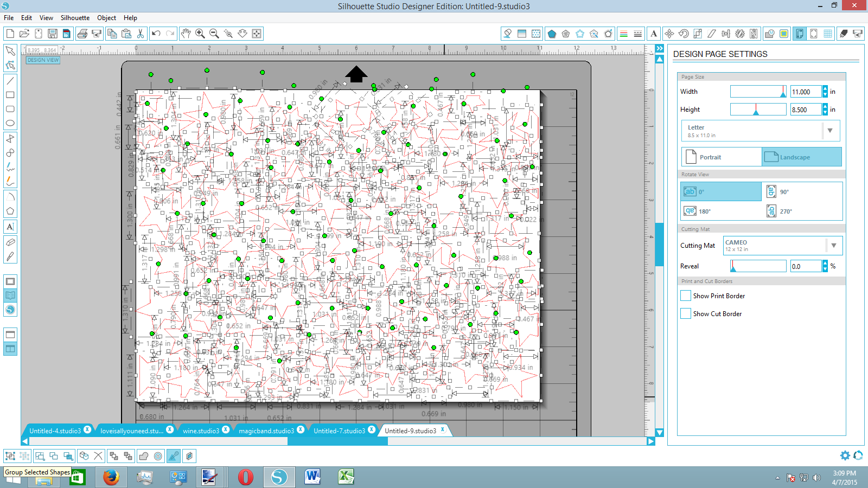This screenshot has height=488, width=868.
Task: Toggle the Design Page Settings toolbar icon
Action: point(799,34)
